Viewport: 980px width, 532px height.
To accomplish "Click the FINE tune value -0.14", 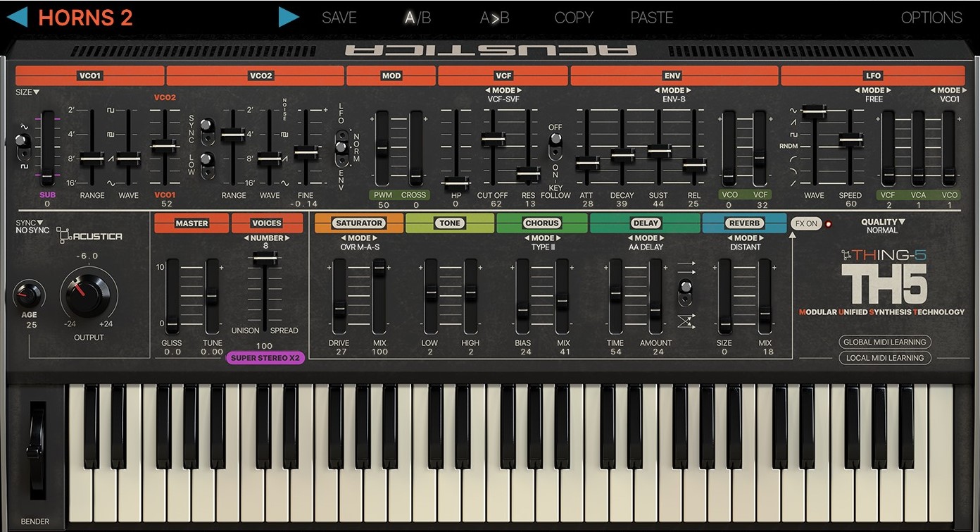I will click(305, 204).
